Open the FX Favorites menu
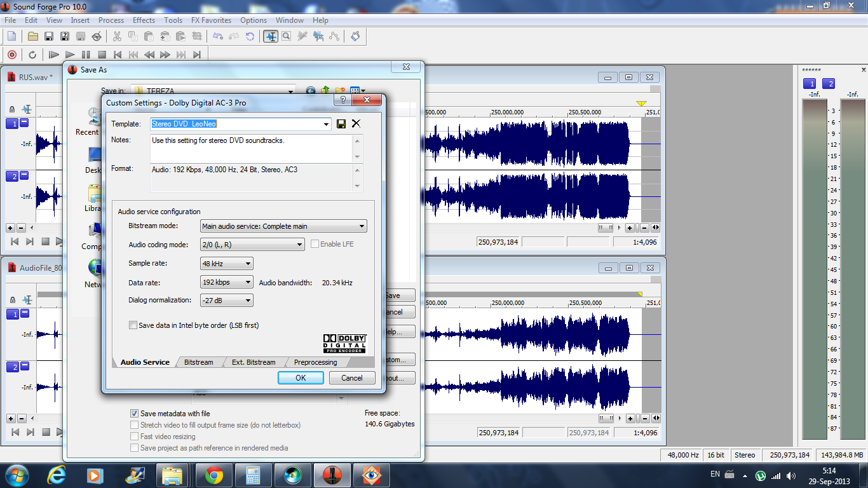 tap(211, 20)
